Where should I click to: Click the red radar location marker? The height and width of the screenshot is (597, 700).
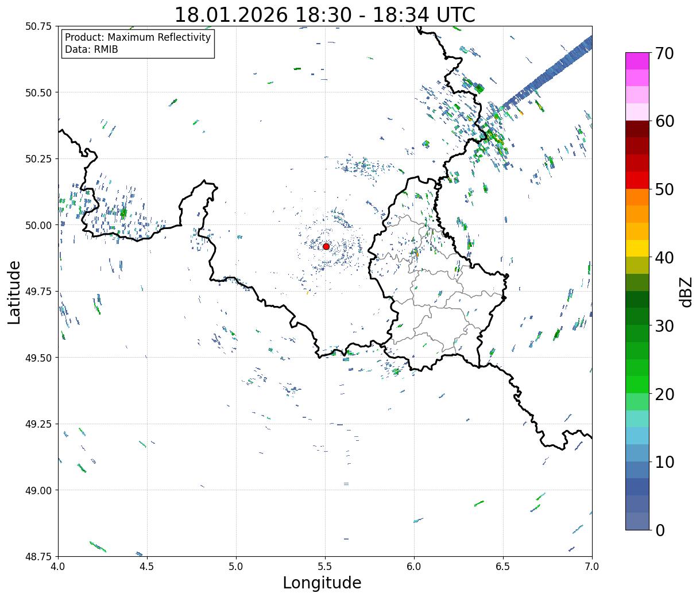(x=326, y=246)
